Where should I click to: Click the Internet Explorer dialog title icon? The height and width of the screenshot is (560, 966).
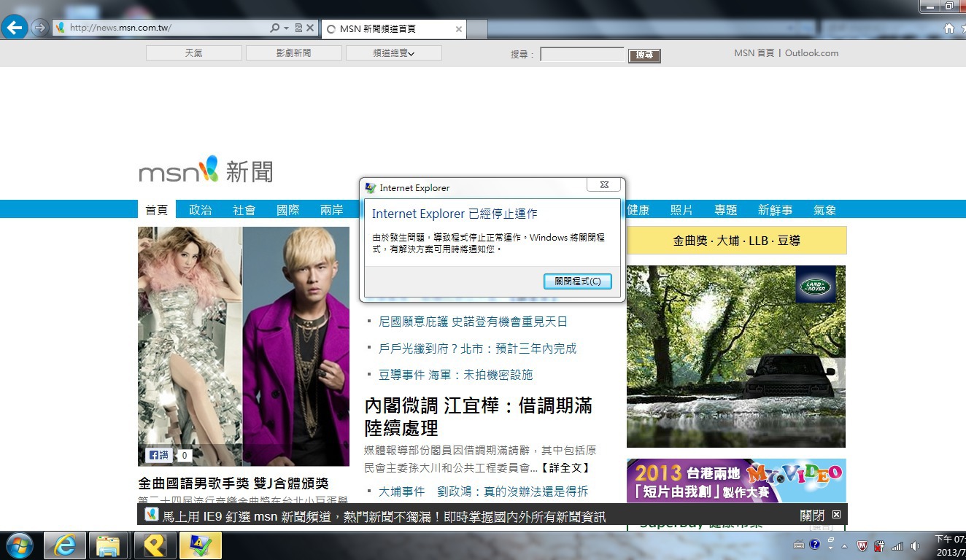[x=371, y=188]
